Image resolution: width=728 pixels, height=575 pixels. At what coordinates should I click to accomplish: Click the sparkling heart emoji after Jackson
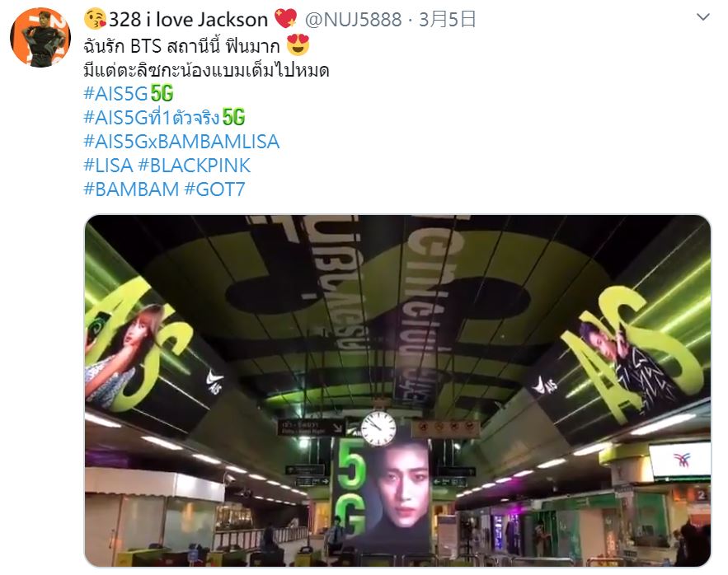coord(285,20)
